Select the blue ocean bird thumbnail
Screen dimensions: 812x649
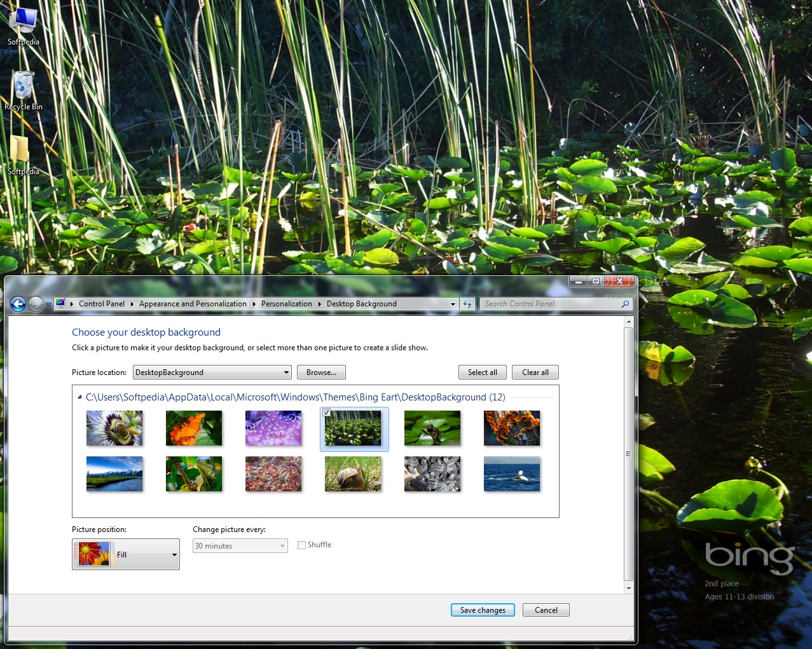[x=512, y=474]
